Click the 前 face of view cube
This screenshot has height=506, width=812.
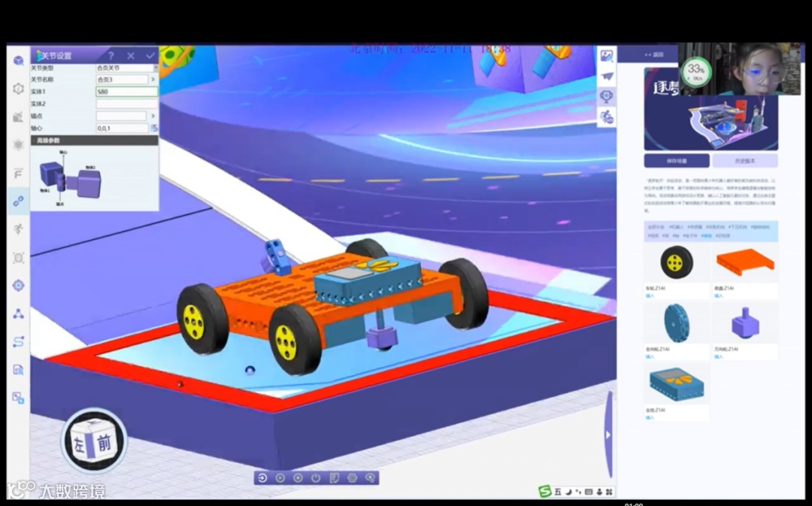pyautogui.click(x=104, y=443)
